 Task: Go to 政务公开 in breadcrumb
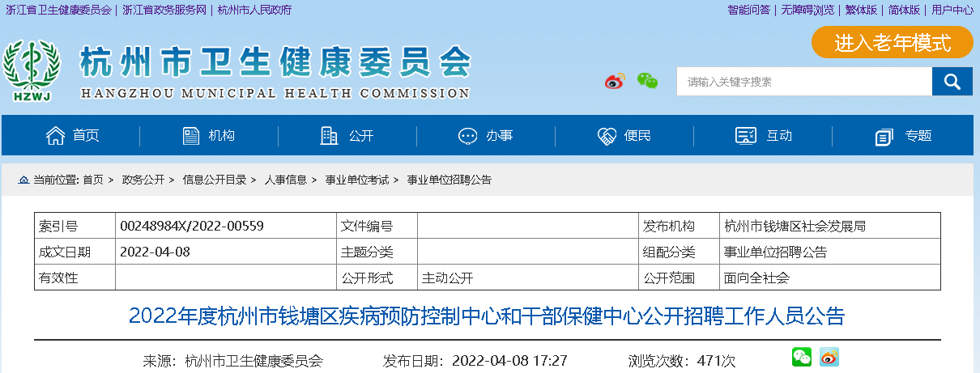(x=143, y=180)
